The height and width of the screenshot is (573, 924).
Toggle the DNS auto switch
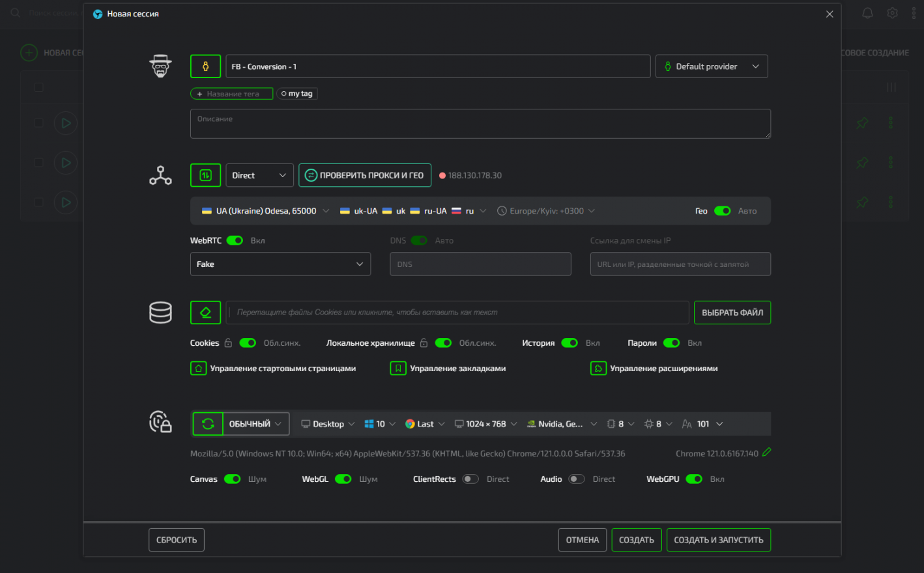click(x=419, y=240)
